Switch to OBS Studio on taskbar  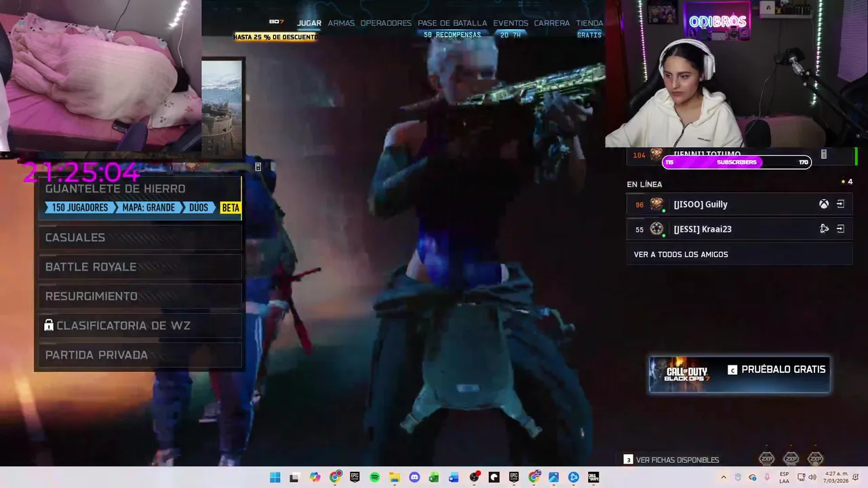pyautogui.click(x=474, y=477)
